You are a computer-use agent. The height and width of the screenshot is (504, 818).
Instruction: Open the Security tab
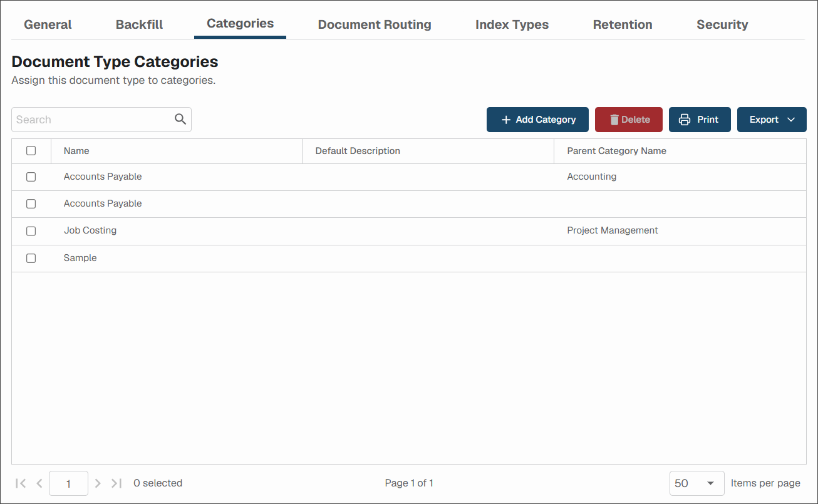click(x=722, y=24)
